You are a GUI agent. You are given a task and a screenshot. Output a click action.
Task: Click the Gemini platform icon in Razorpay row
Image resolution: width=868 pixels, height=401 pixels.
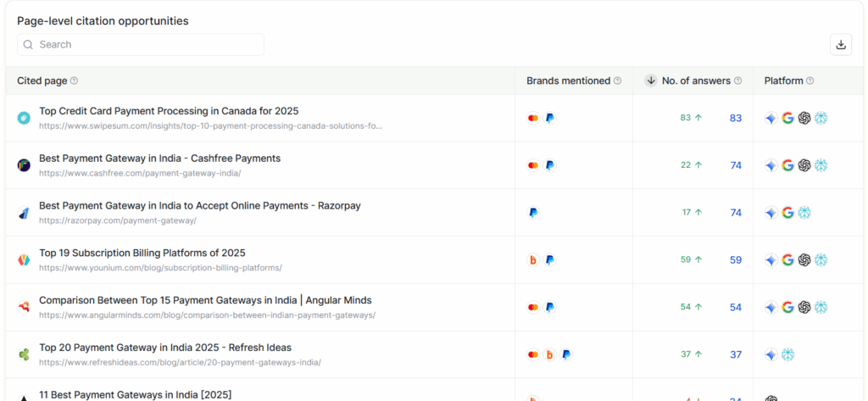pyautogui.click(x=771, y=213)
